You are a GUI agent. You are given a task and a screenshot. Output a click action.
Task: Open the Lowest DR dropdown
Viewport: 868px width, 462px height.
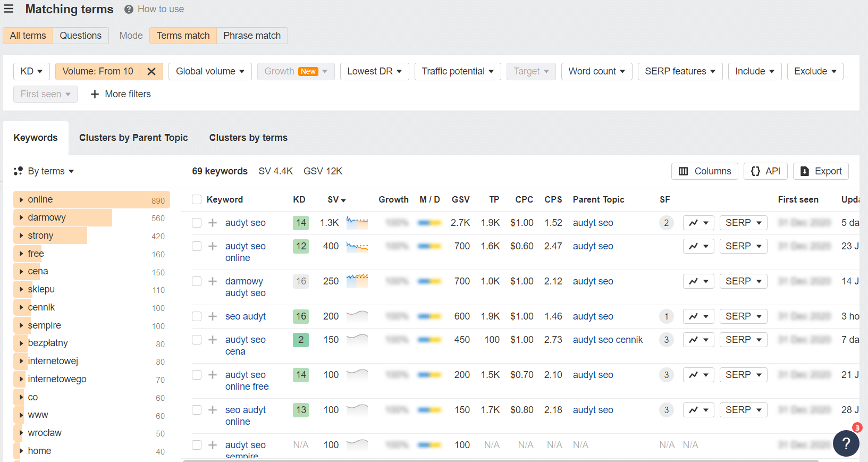(x=374, y=71)
